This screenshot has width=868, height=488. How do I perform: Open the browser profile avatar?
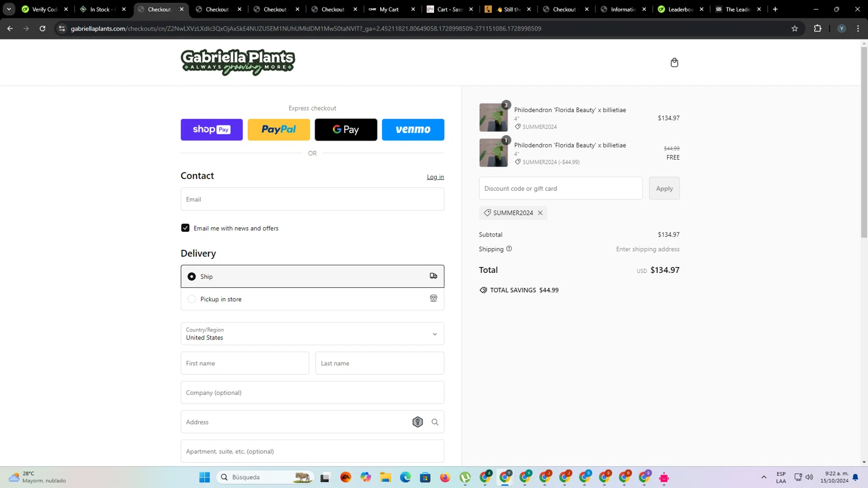[842, 28]
